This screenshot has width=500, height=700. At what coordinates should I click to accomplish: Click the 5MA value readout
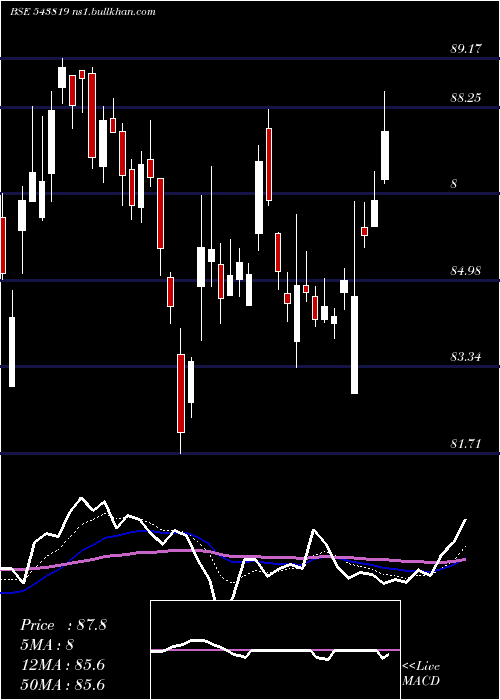[x=47, y=645]
